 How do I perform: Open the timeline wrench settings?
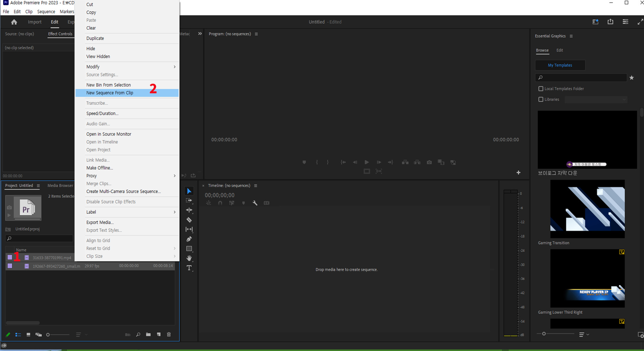point(255,203)
